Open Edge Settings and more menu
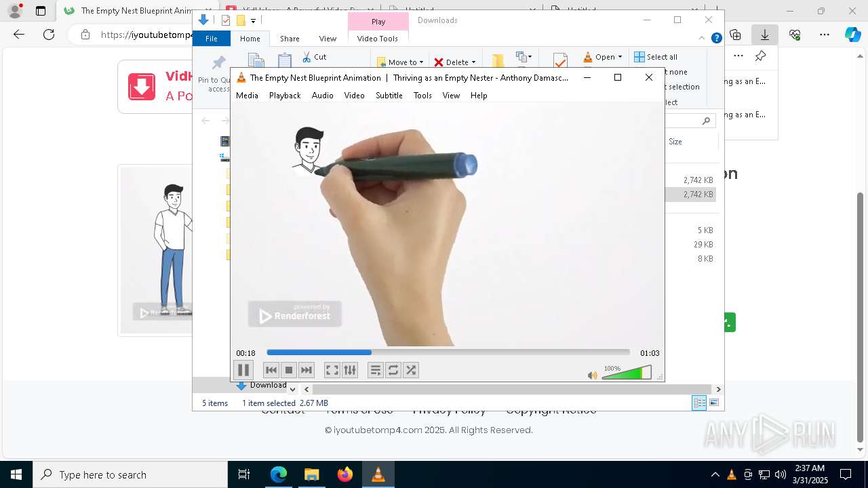 coord(825,35)
